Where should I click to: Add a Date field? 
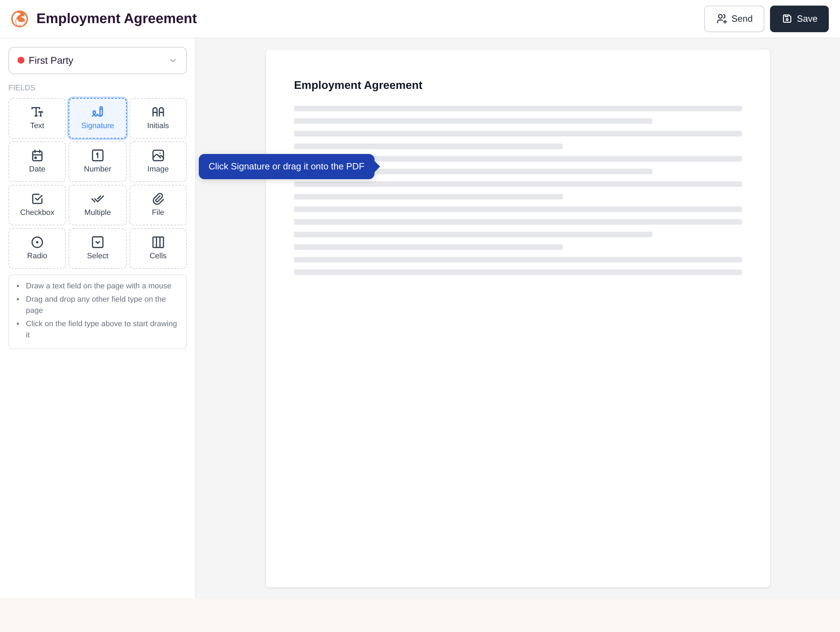click(x=37, y=162)
